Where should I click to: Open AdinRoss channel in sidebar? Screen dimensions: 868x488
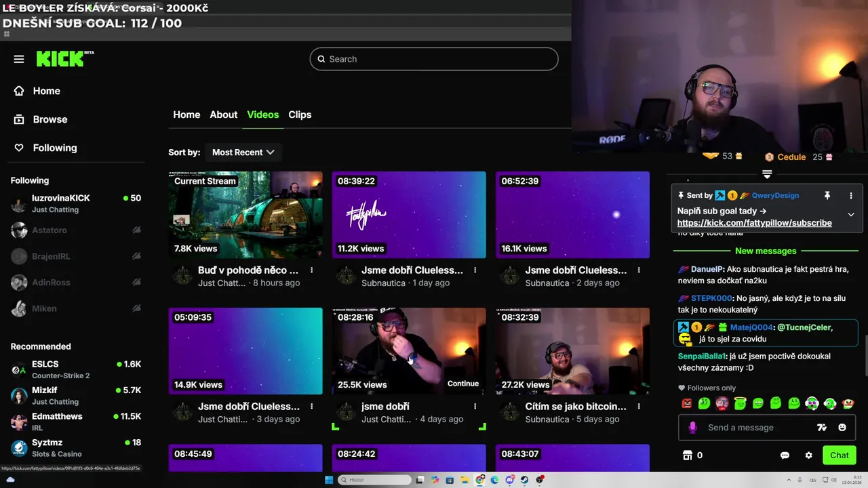click(76, 282)
